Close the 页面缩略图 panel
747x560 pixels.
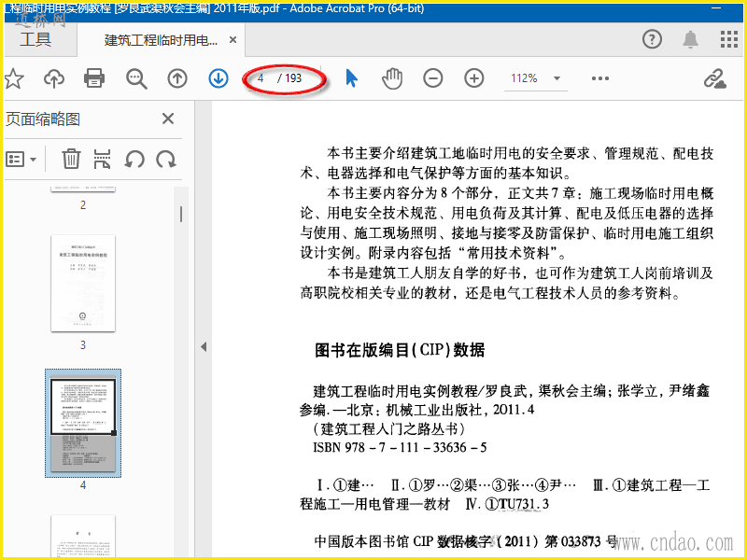pyautogui.click(x=168, y=119)
